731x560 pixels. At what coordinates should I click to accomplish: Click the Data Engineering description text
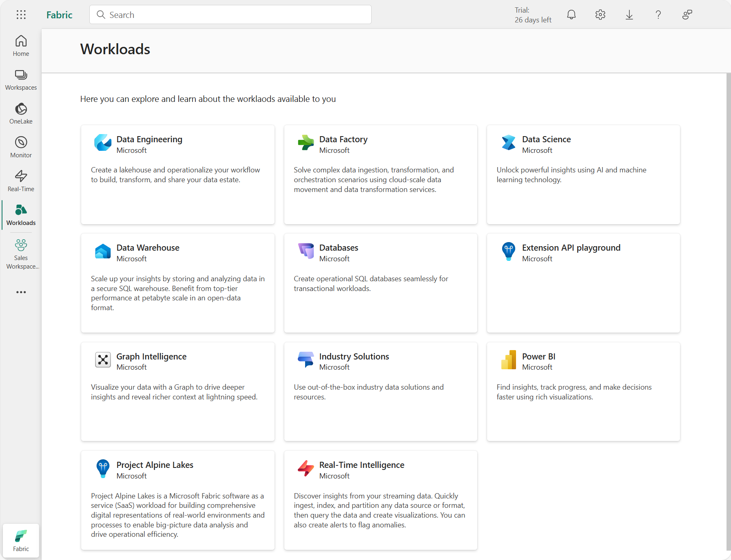[175, 175]
